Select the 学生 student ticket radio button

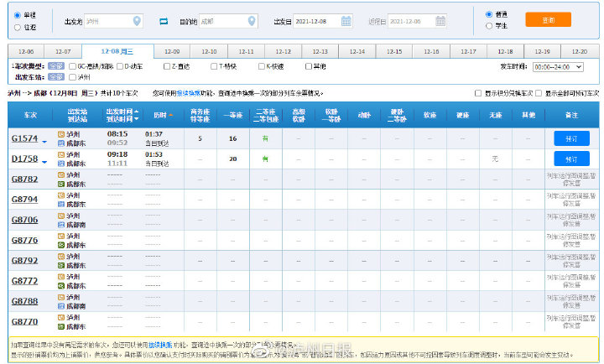(490, 26)
